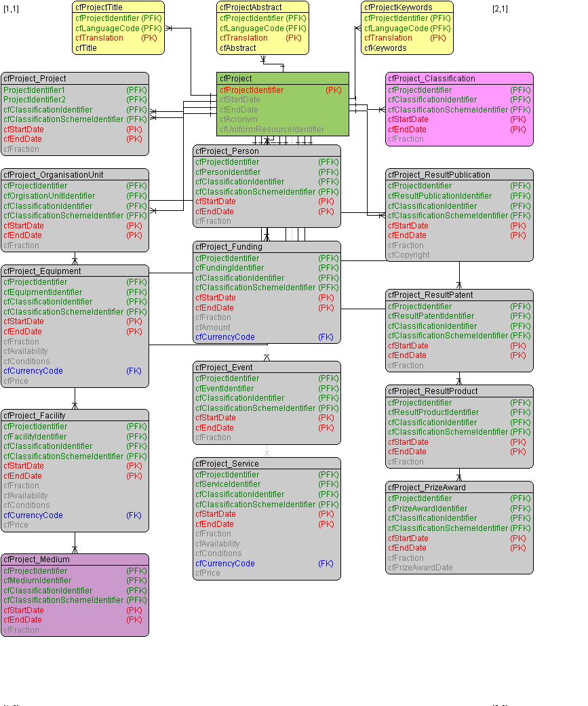This screenshot has height=706, width=588.
Task: Click the cfProject_Service table header
Action: pyautogui.click(x=227, y=464)
